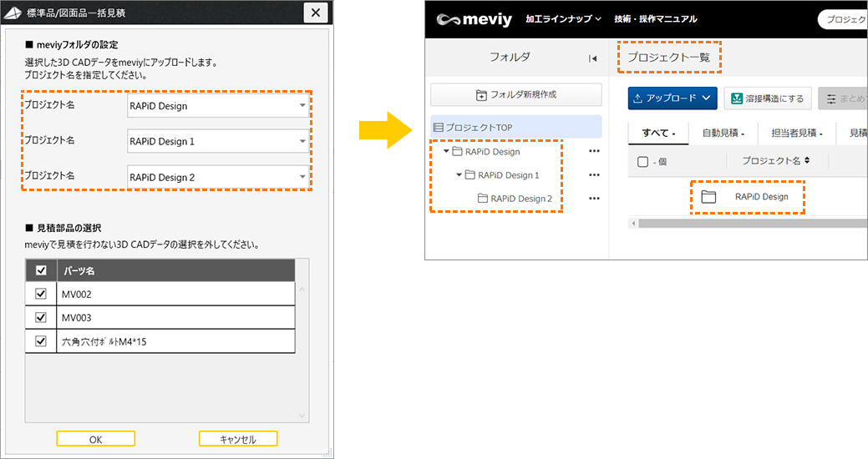Click the 溶接構造にする green icon
This screenshot has height=459, width=868.
click(x=736, y=98)
